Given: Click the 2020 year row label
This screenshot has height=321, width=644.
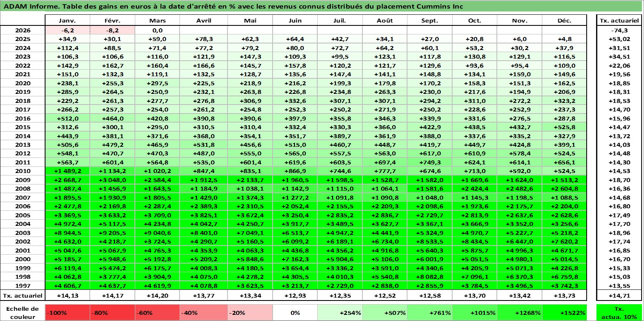Looking at the screenshot, I should [23, 83].
